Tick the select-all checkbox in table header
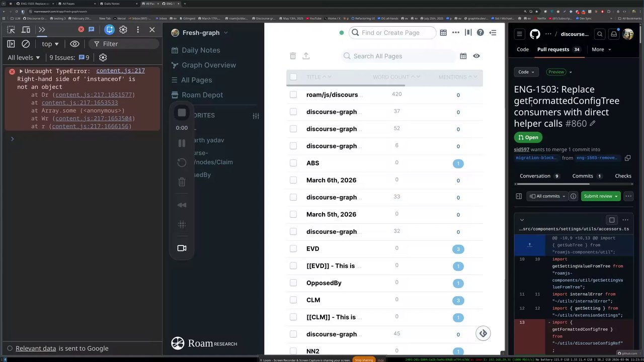This screenshot has height=362, width=644. pos(293,77)
